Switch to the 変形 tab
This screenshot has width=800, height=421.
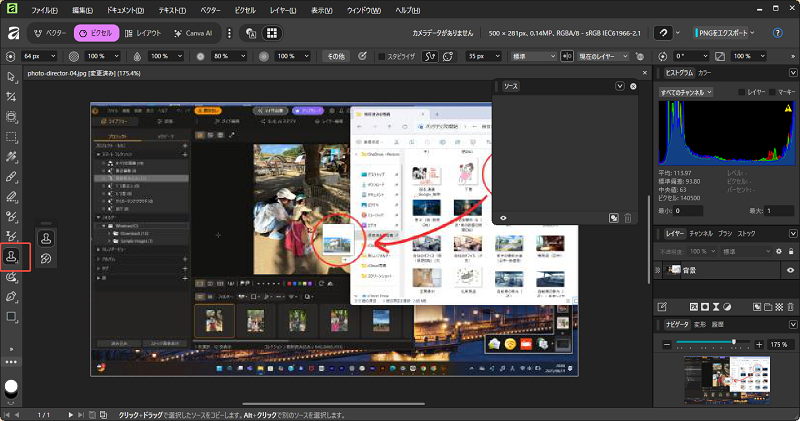[699, 325]
